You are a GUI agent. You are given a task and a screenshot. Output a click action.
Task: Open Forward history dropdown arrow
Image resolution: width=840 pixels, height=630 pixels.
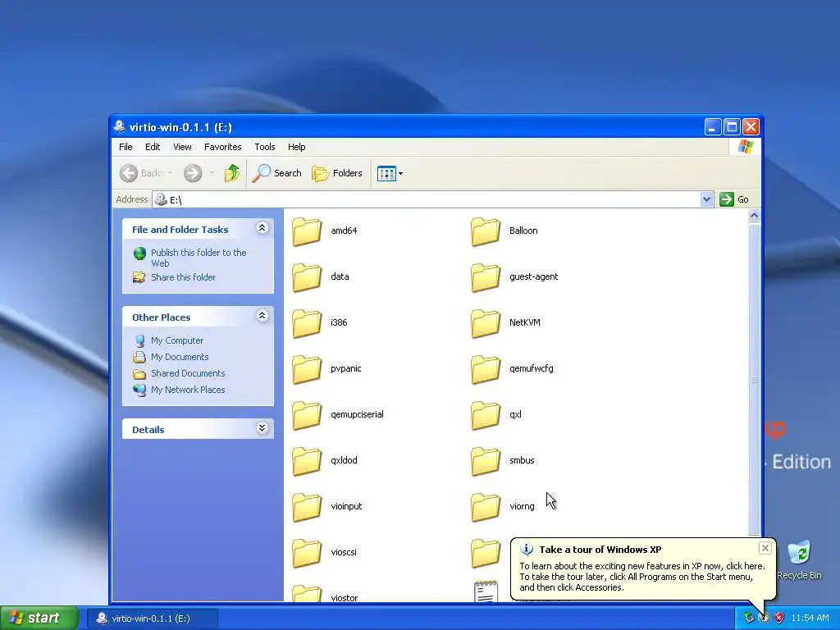[x=212, y=173]
